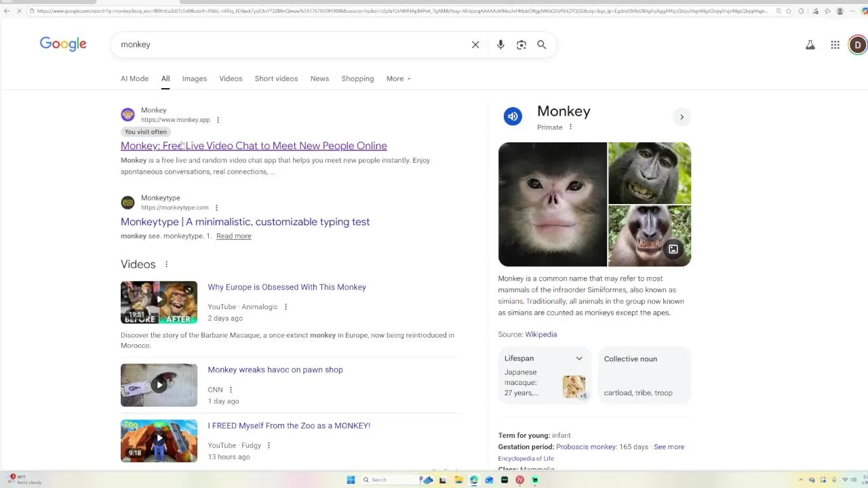Open Windows Start menu
Viewport: 868px width, 488px height.
coord(351,480)
